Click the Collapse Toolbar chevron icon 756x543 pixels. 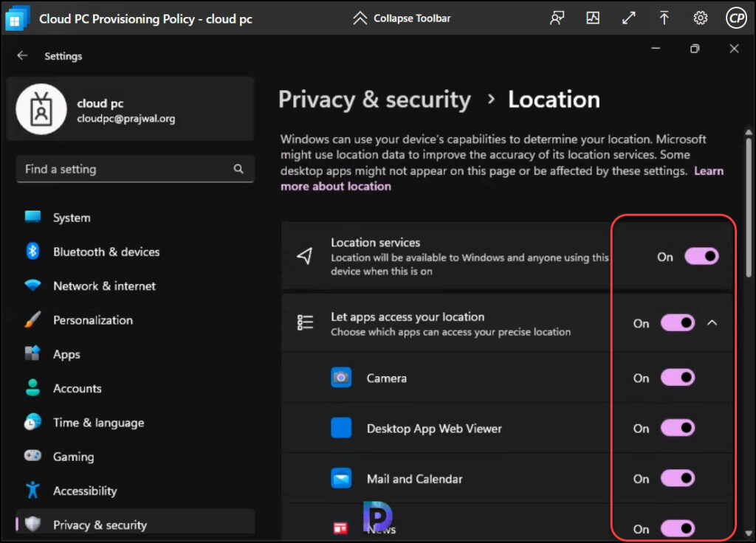360,18
